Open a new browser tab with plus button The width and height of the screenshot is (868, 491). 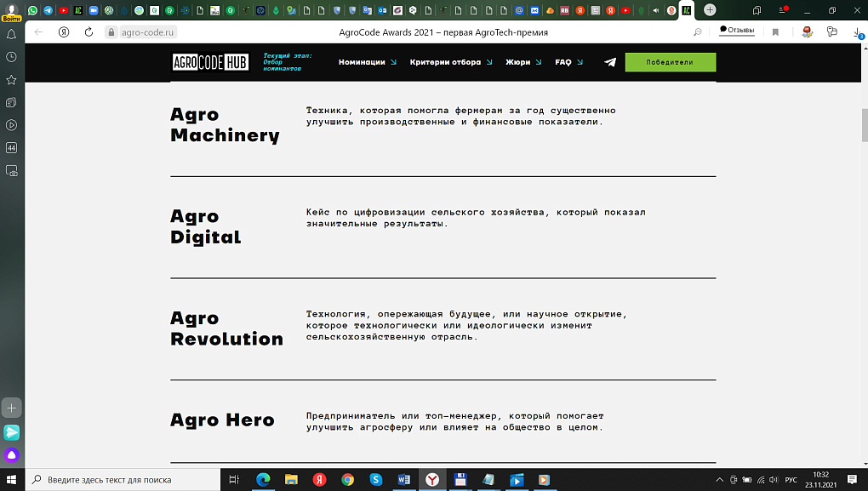[710, 10]
